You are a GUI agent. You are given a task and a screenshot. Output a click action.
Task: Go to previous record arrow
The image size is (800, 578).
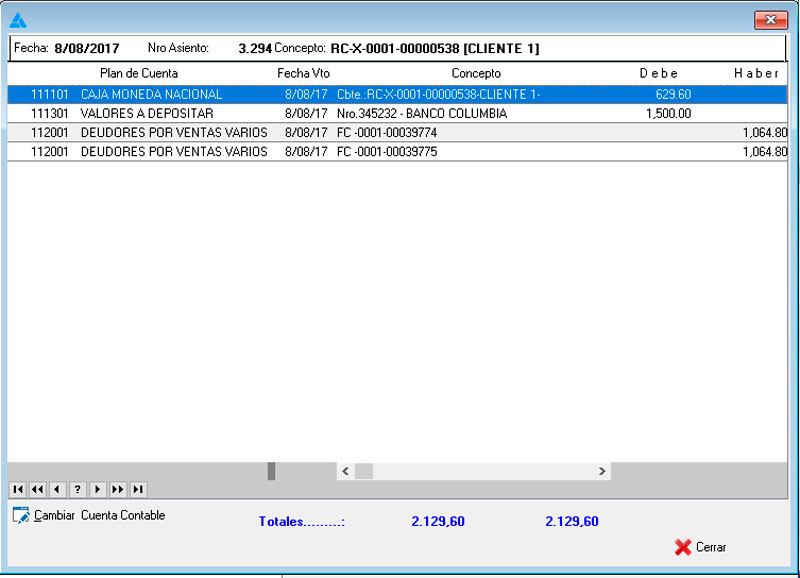[x=57, y=489]
